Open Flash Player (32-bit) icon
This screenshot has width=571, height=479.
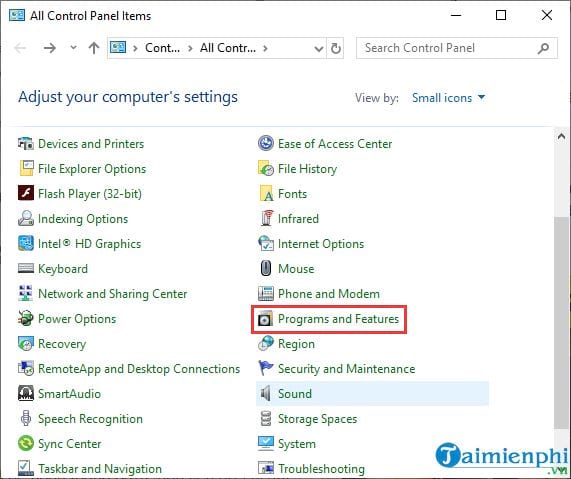click(25, 193)
